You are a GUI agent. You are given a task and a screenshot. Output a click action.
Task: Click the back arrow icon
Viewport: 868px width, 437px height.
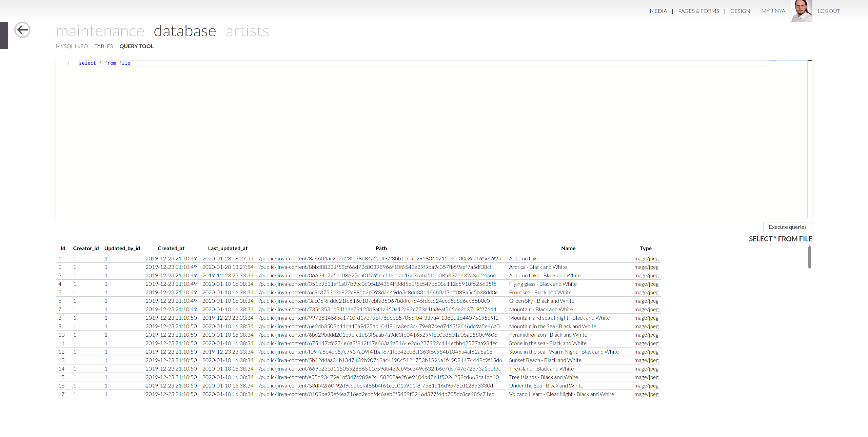click(x=22, y=30)
